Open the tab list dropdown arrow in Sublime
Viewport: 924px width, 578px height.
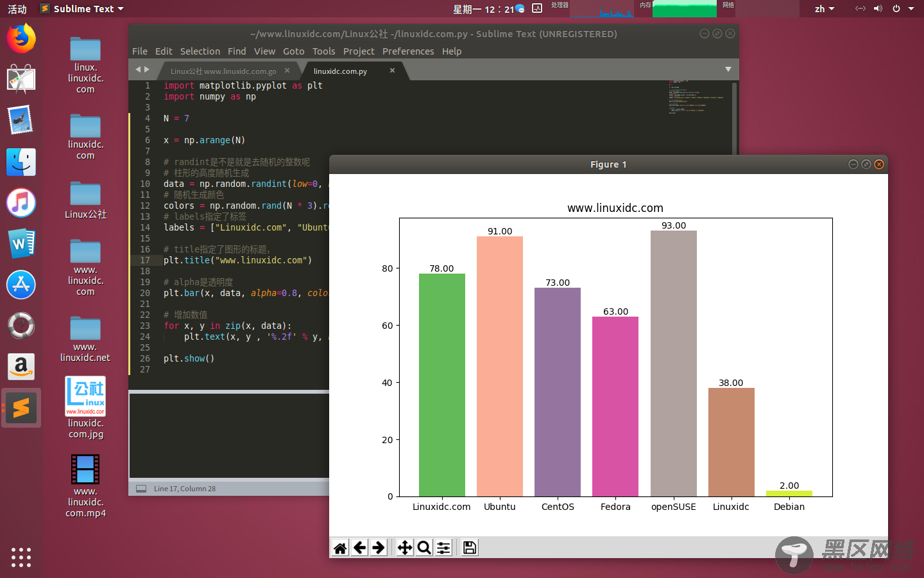728,69
